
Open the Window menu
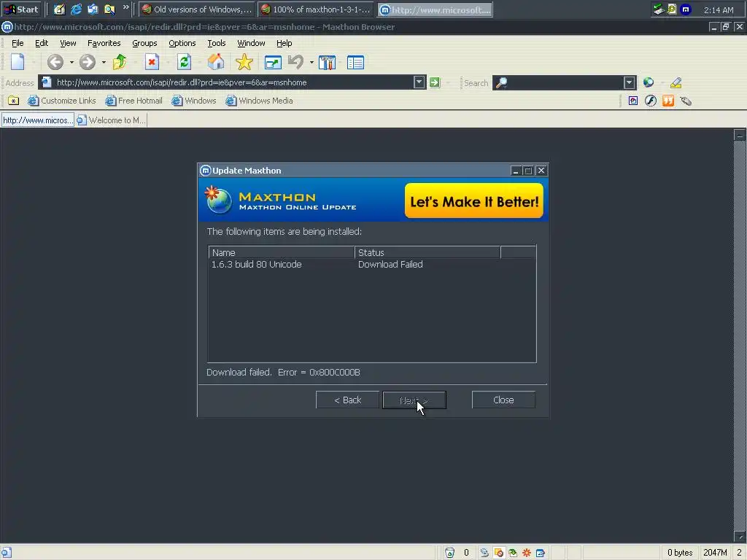tap(251, 43)
